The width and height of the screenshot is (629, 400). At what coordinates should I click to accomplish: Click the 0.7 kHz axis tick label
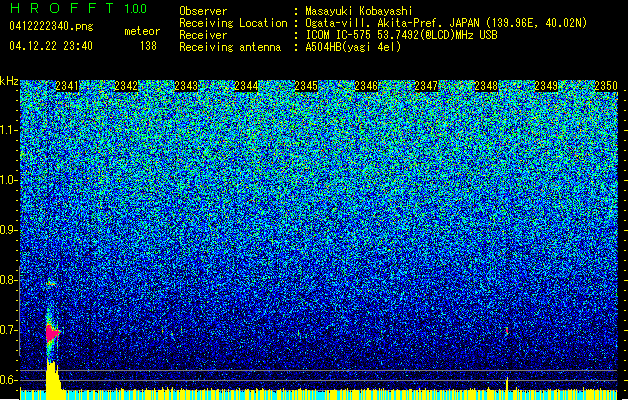click(x=9, y=330)
